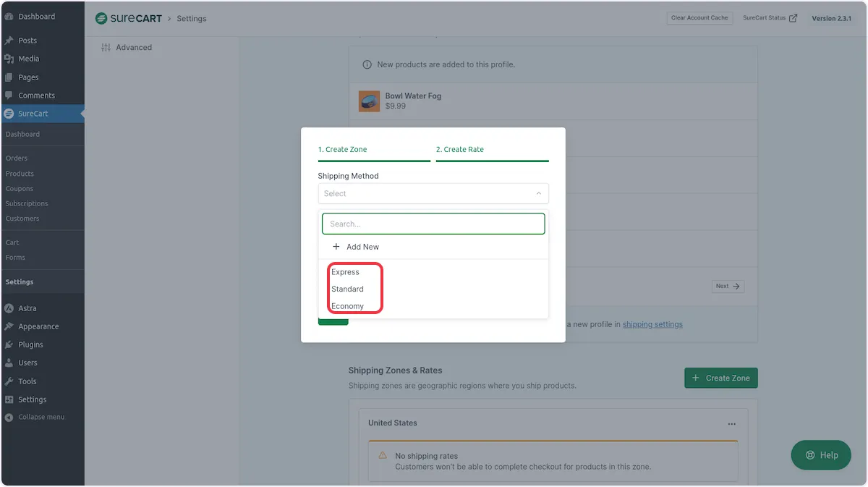Go to Orders in SureCart submenu

coord(17,158)
